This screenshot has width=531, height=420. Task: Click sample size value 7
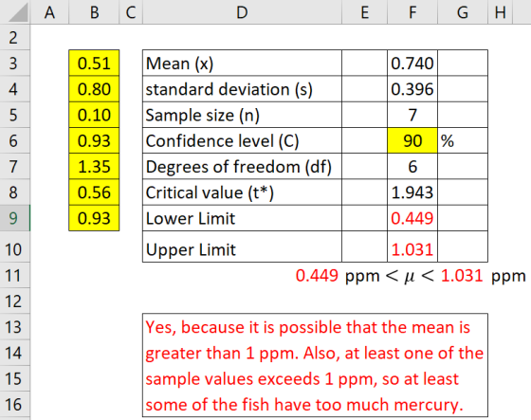[412, 115]
